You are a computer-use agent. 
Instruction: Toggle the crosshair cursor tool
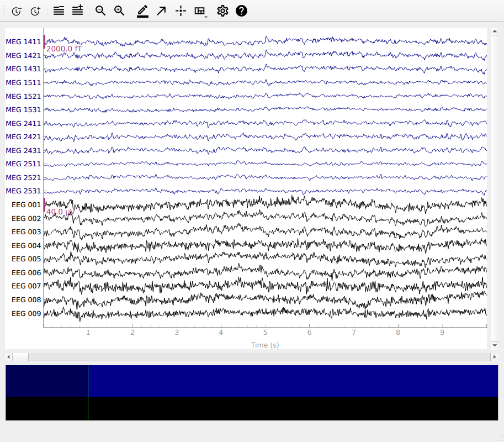pos(180,11)
